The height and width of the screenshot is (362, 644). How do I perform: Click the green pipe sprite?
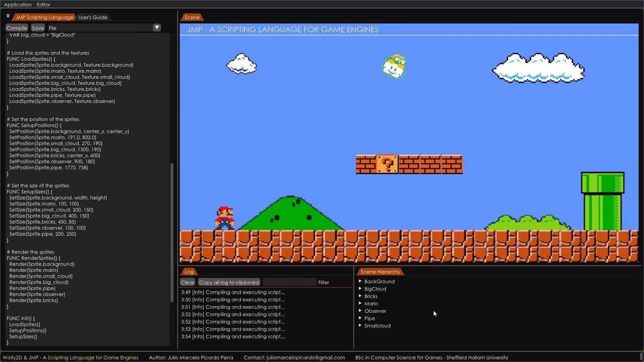click(x=603, y=201)
